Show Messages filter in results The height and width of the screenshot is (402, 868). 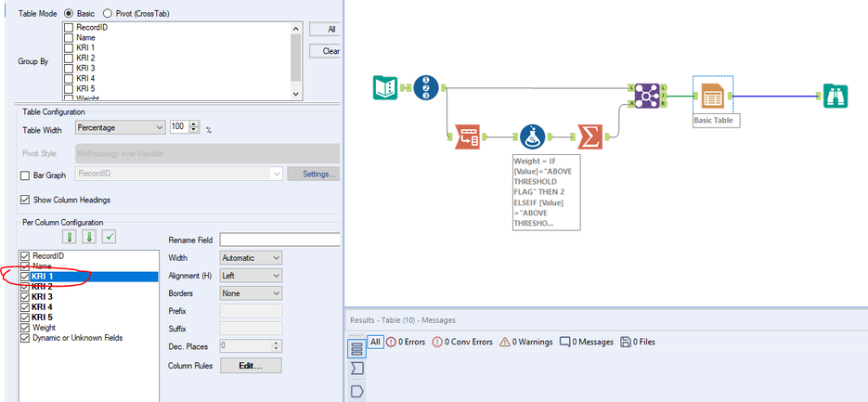(x=586, y=343)
